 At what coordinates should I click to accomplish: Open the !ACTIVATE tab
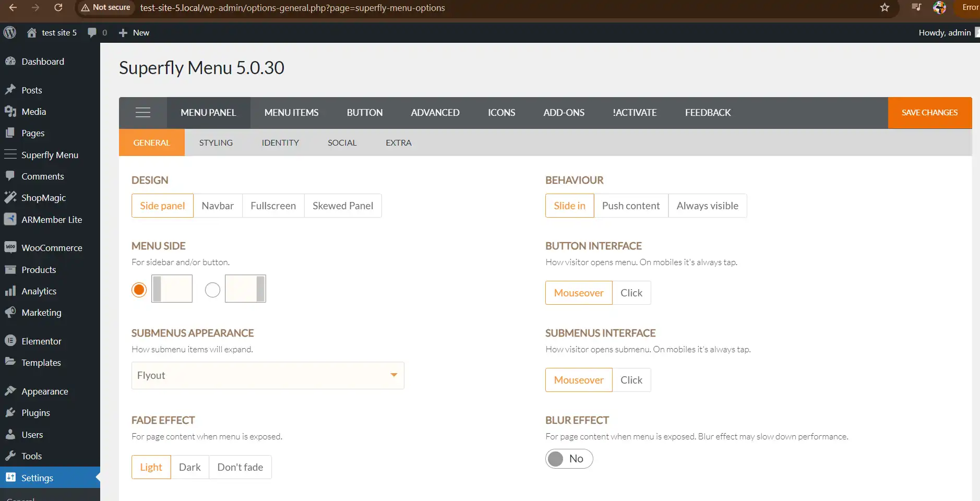coord(635,113)
